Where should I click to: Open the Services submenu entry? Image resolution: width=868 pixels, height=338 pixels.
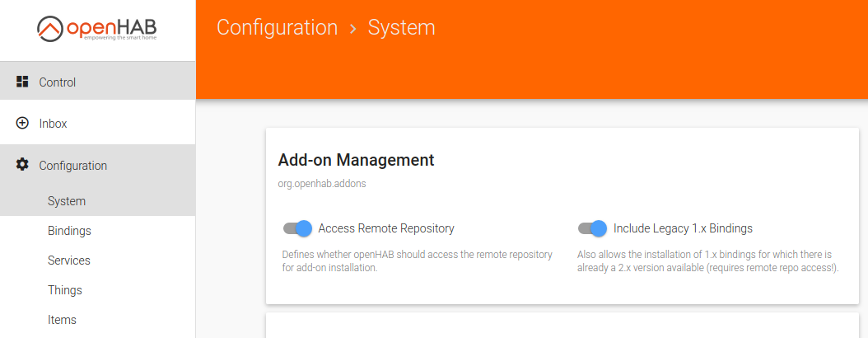point(97,261)
